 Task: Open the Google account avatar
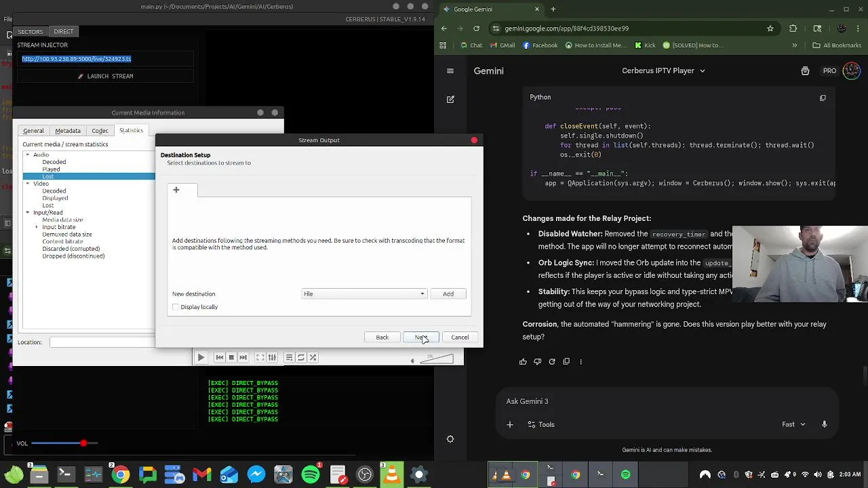(x=852, y=70)
